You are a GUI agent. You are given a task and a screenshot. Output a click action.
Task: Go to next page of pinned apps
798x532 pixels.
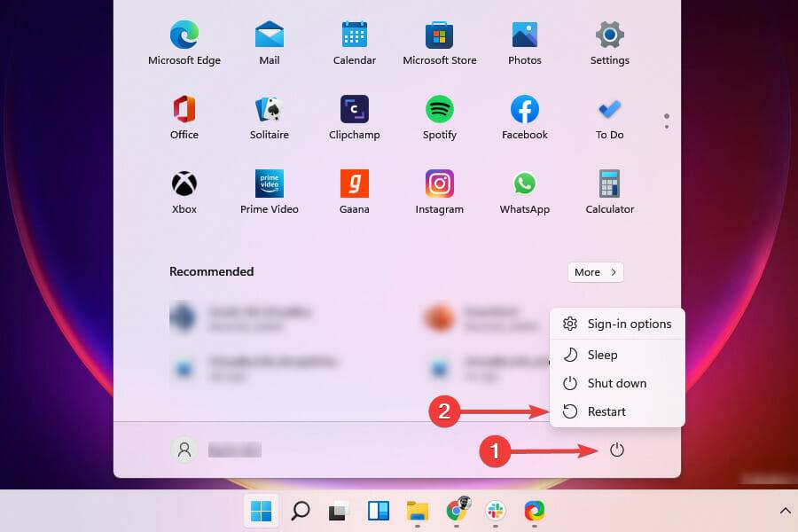pyautogui.click(x=667, y=126)
